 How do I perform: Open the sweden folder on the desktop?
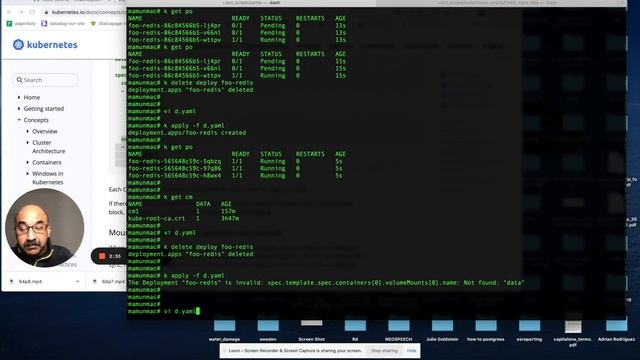(268, 330)
